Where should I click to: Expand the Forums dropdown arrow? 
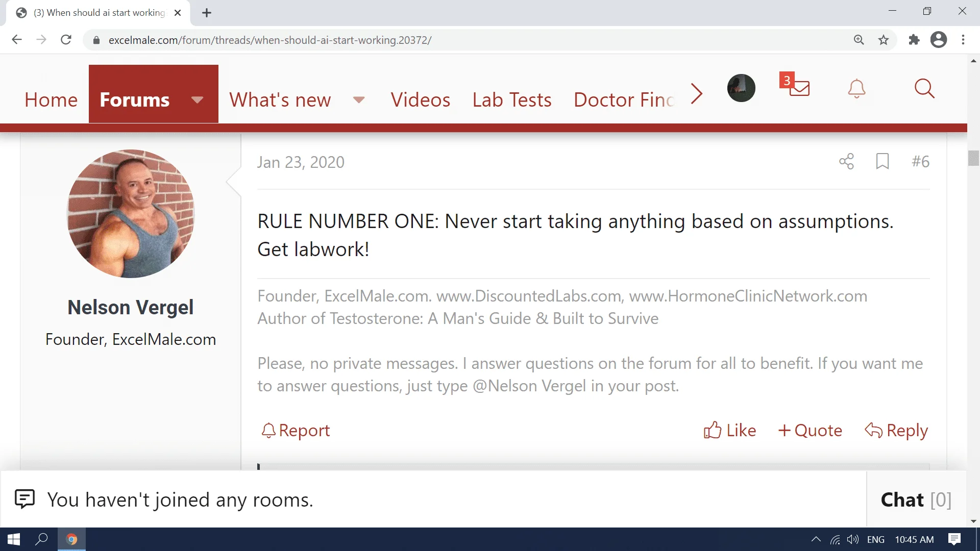pos(198,99)
